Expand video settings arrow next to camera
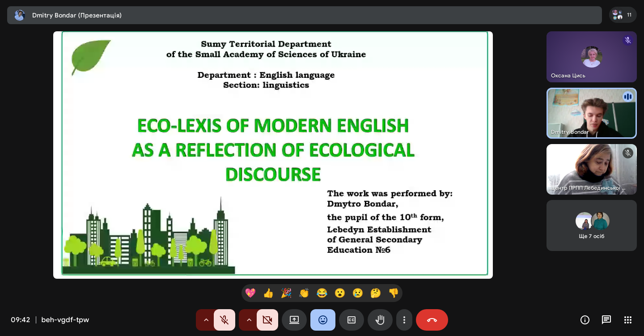This screenshot has width=644, height=336. coord(249,320)
